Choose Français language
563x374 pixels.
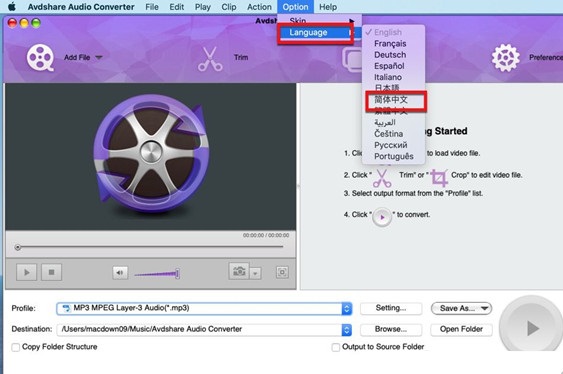click(x=390, y=44)
